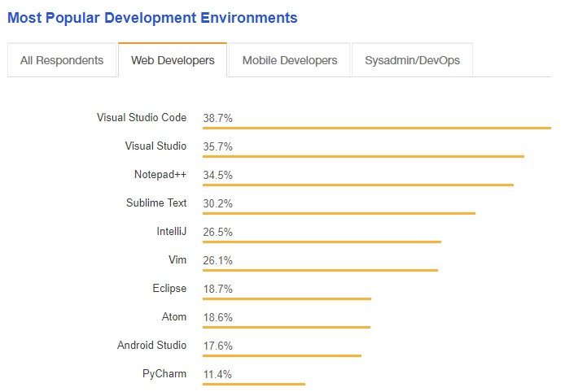Select the Web Developers tab
Image resolution: width=565 pixels, height=392 pixels.
(173, 60)
